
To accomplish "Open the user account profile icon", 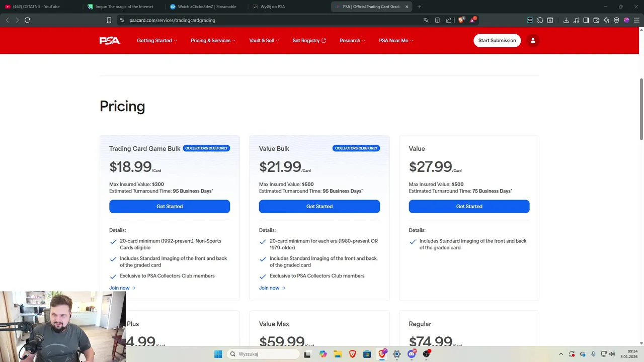I will coord(533,41).
